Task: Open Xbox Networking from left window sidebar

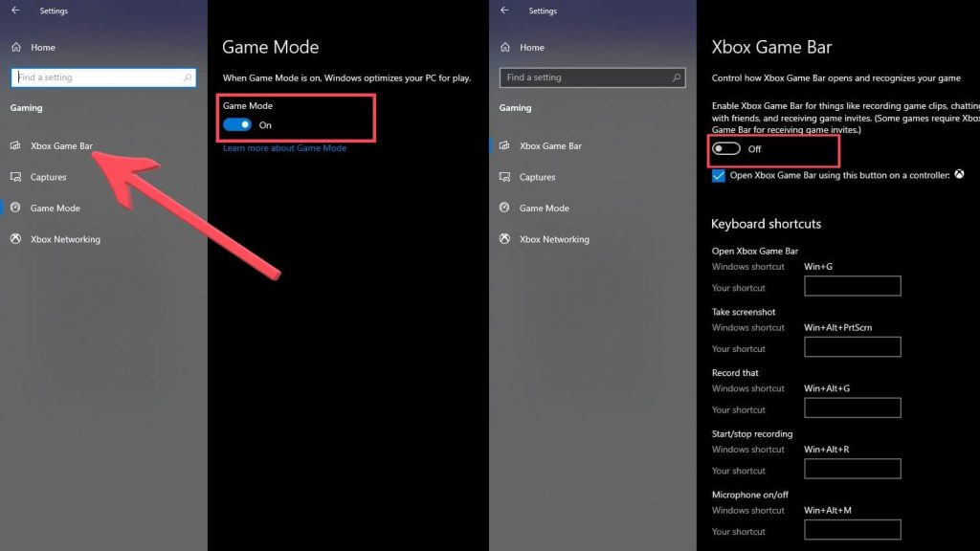Action: tap(65, 239)
